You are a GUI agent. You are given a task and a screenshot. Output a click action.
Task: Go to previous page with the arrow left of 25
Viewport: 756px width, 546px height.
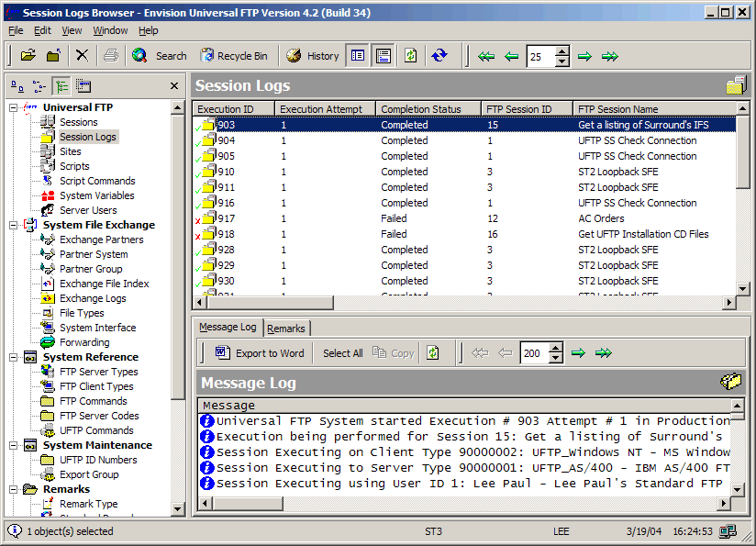tap(511, 56)
